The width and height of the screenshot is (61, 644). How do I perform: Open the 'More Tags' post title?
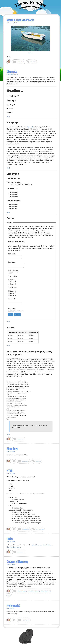(12, 449)
